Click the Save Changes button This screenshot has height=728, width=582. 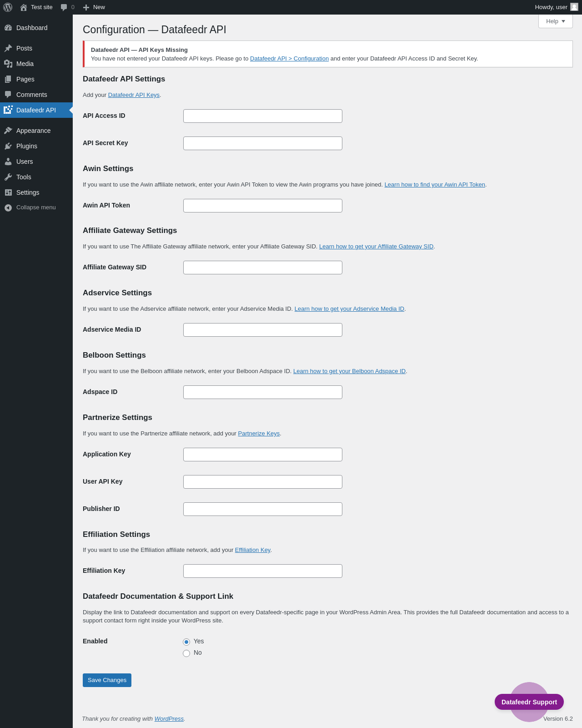(107, 680)
